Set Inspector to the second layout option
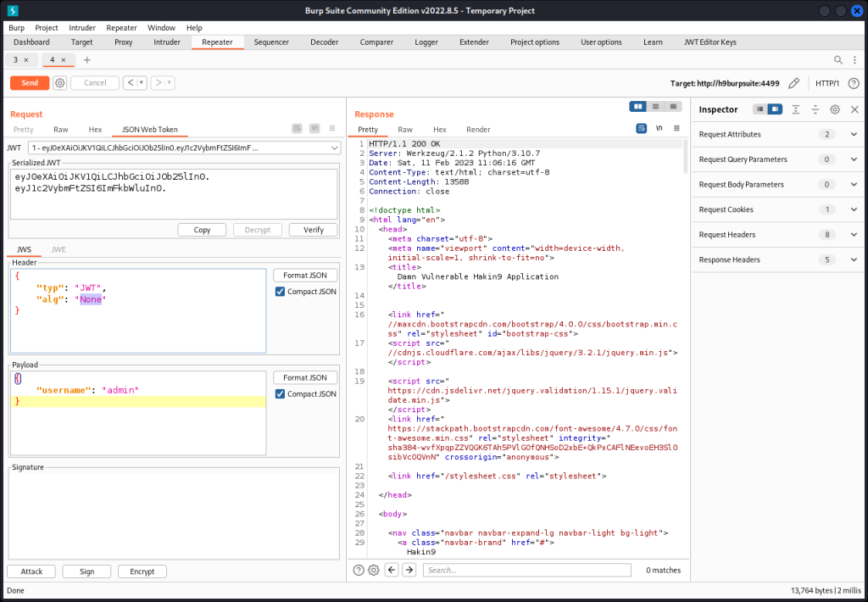 775,109
